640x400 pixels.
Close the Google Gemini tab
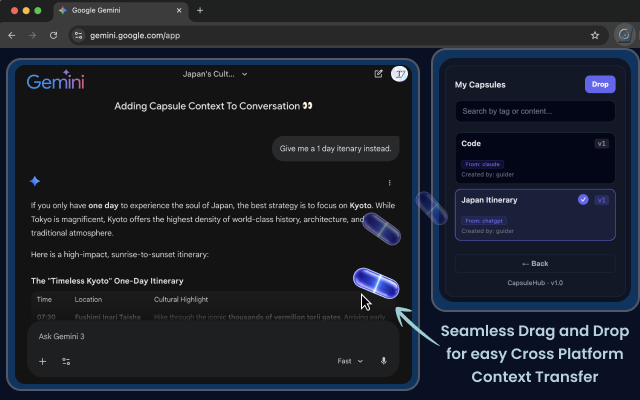(179, 11)
